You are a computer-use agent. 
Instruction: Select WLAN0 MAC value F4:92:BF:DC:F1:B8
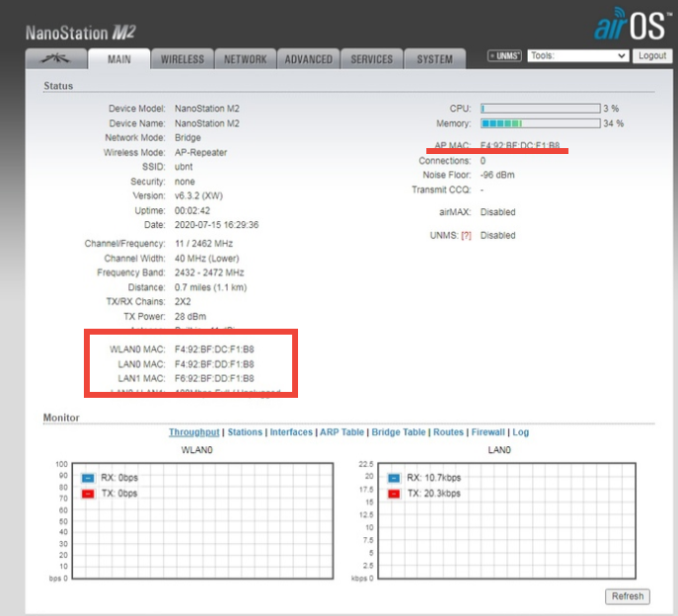(214, 349)
